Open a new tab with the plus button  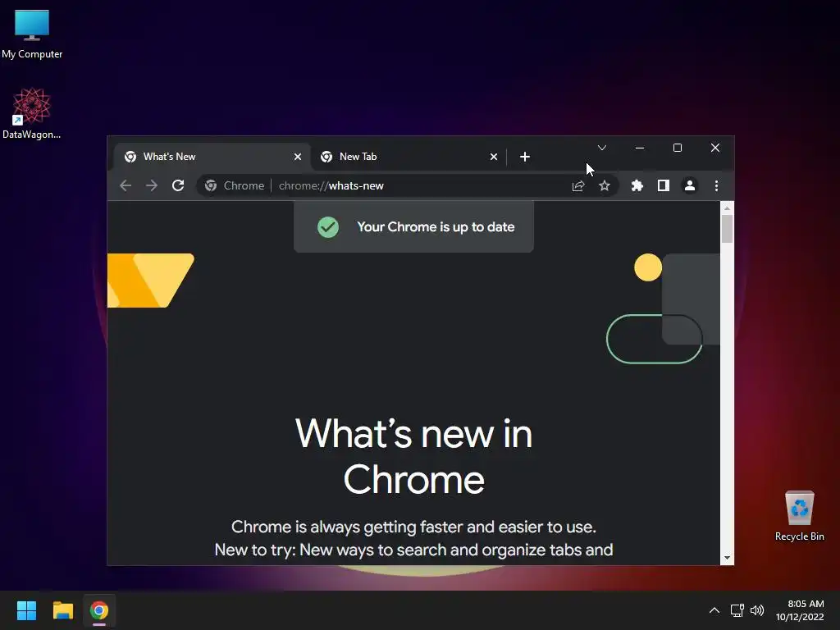(525, 157)
